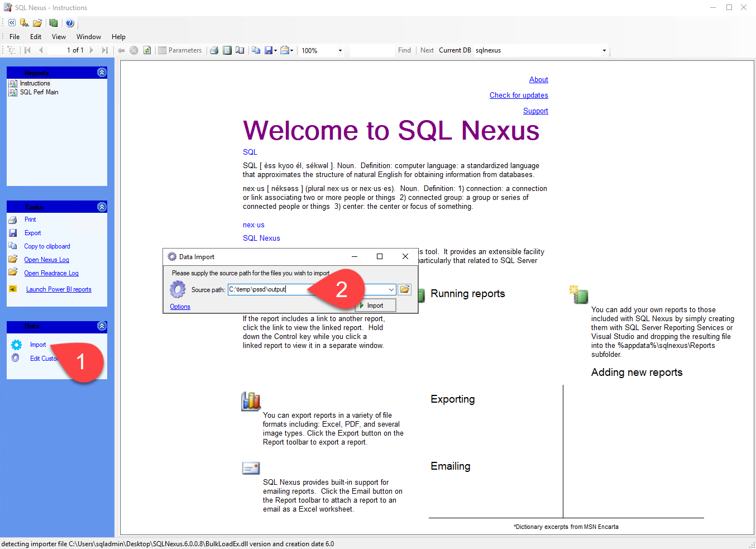756x549 pixels.
Task: Select the SQL Perf Main report
Action: 39,92
